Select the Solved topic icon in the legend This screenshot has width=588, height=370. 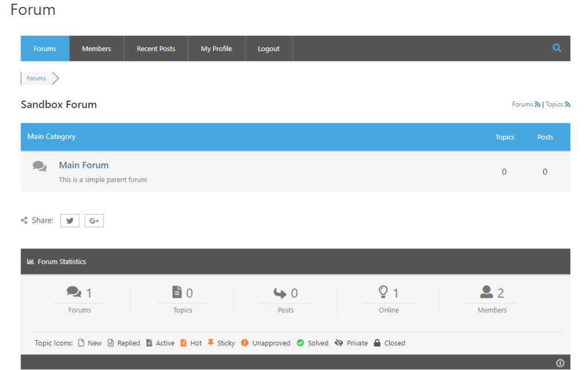coord(300,342)
